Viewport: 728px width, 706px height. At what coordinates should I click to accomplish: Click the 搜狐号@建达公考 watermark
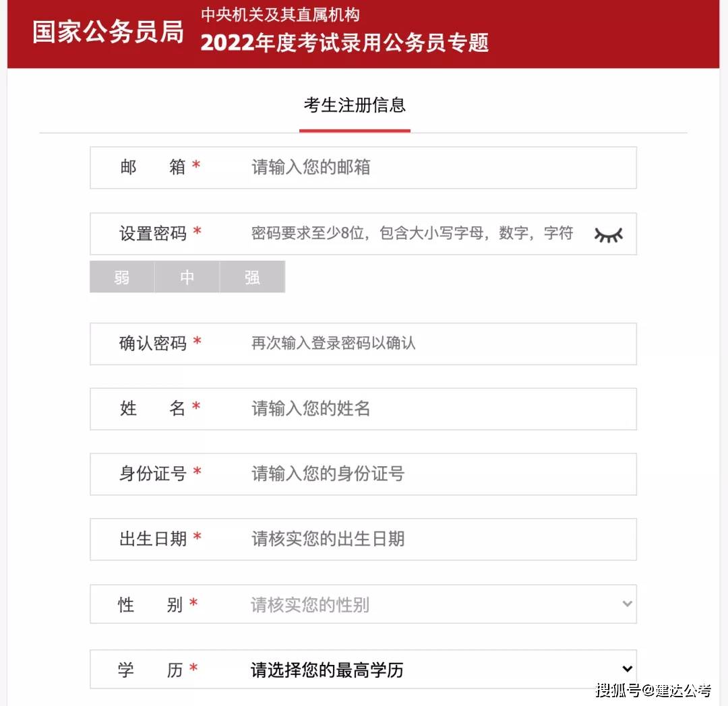(x=653, y=690)
